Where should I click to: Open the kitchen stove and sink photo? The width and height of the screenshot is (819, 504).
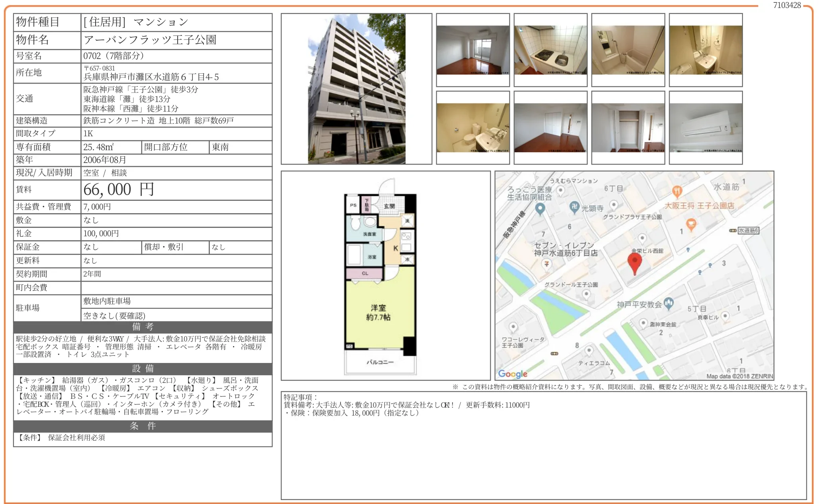coord(550,50)
